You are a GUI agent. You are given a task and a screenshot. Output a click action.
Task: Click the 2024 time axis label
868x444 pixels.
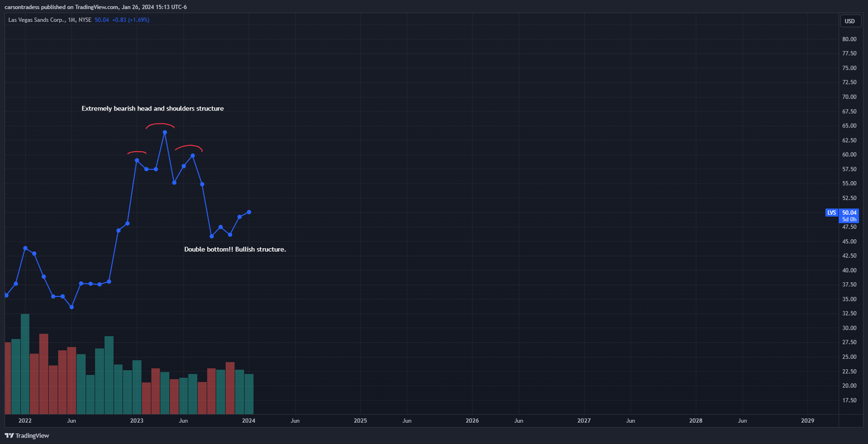pyautogui.click(x=248, y=421)
